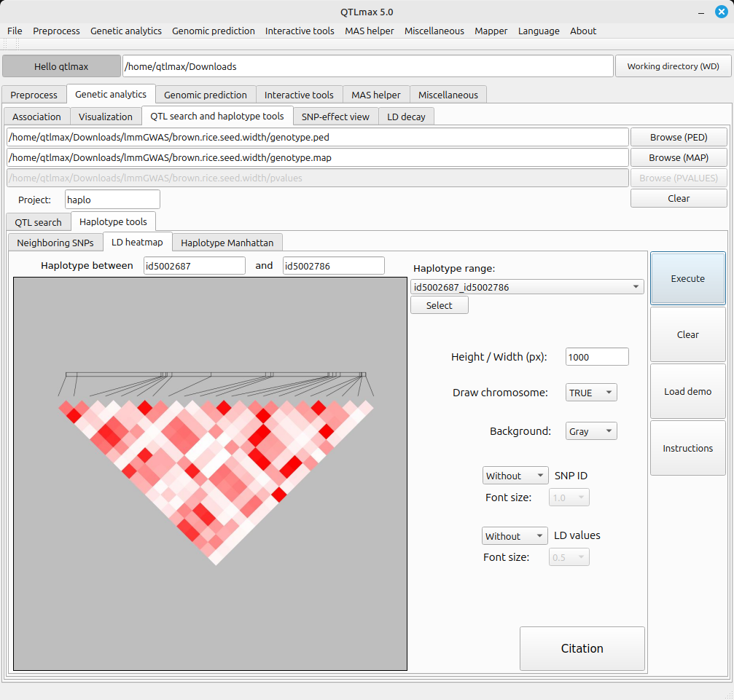Expand the Draw chromosome TRUE dropdown
The height and width of the screenshot is (700, 734).
coord(591,393)
